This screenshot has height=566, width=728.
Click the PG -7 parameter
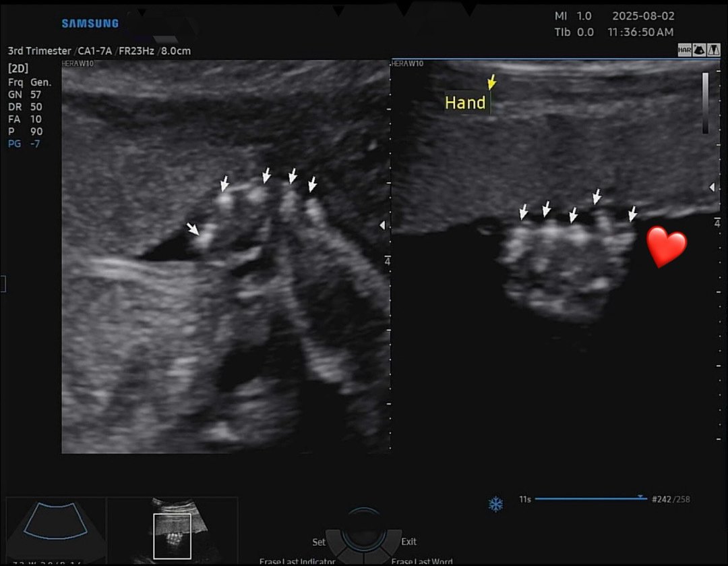(x=24, y=144)
